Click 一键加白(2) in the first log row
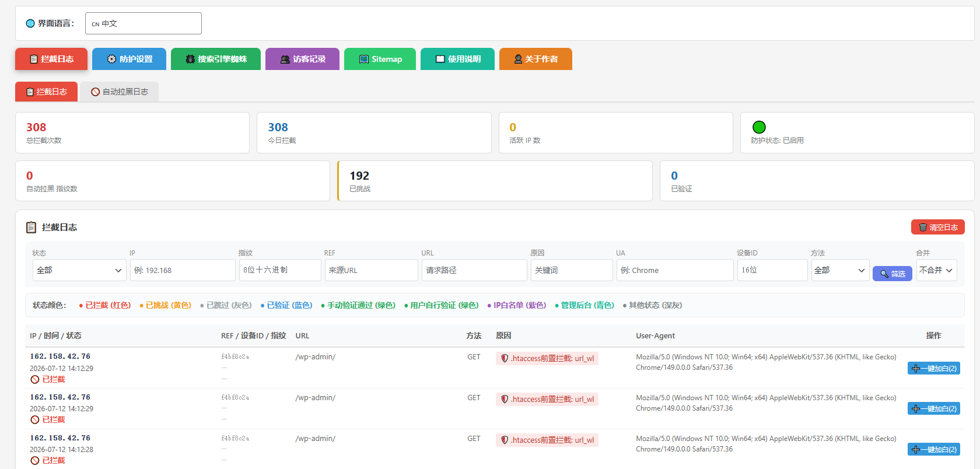Viewport: 980px width, 469px height. 934,368
